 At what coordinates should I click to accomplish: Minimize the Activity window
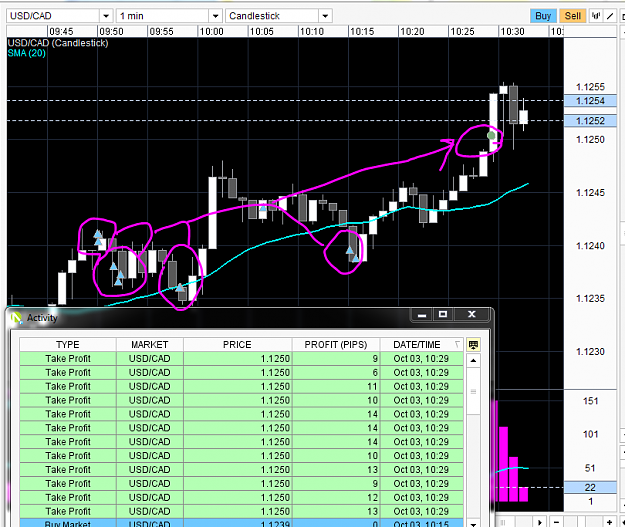tap(422, 315)
